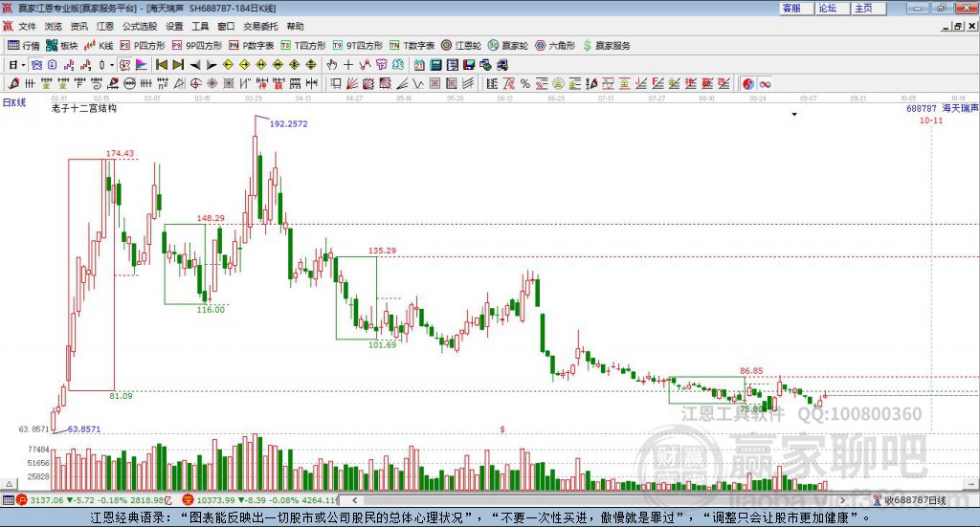
Task: Click the 日K线 label
Action: (x=14, y=102)
